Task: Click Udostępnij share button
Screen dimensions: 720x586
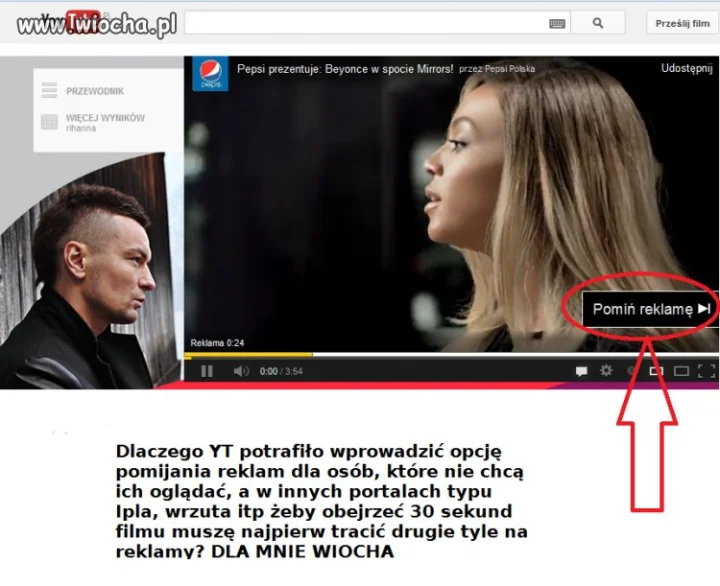Action: tap(686, 68)
